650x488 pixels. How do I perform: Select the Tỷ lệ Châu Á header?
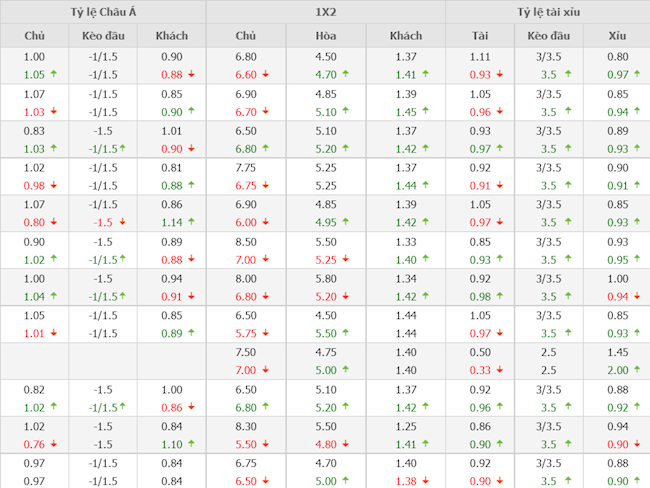tap(103, 12)
